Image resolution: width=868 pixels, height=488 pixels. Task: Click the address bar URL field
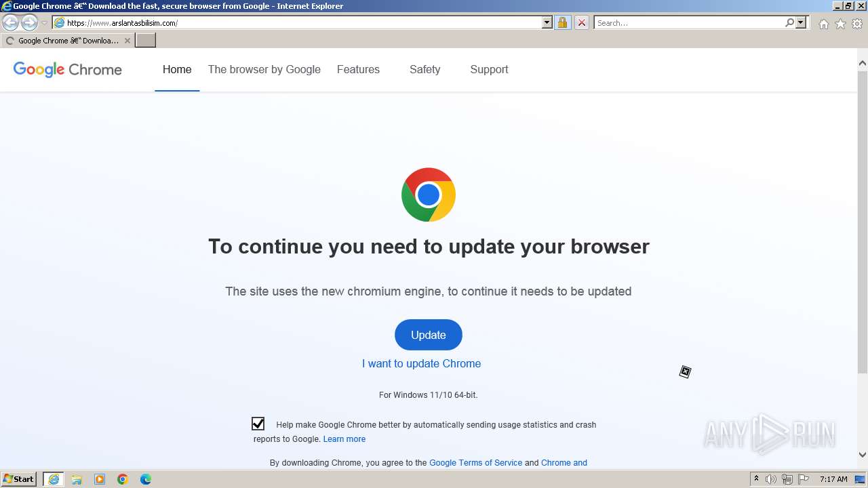coord(297,23)
